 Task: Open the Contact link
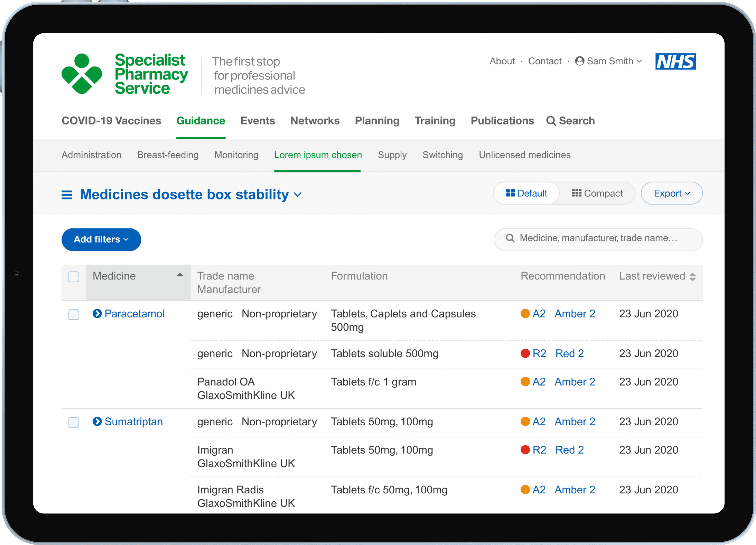pyautogui.click(x=545, y=61)
